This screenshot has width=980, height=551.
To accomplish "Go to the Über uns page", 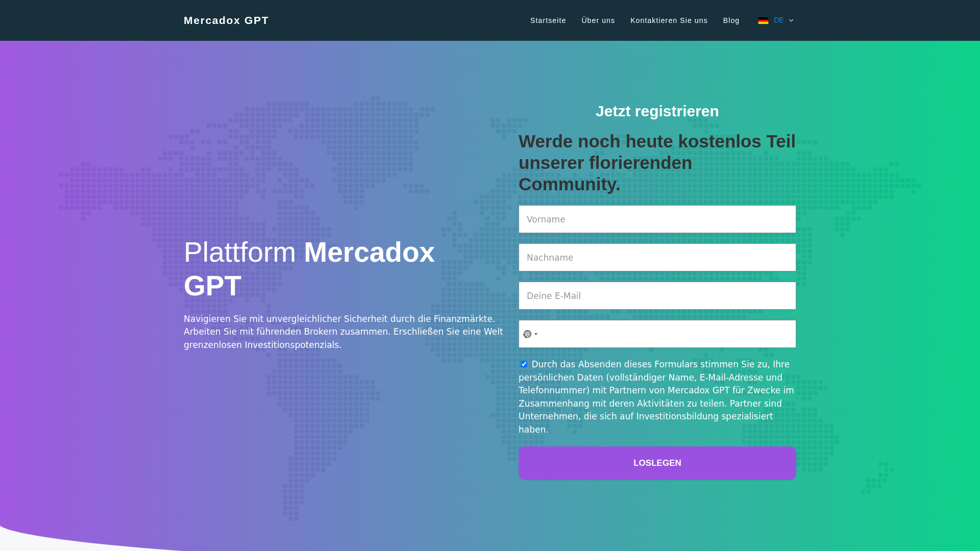I will coord(598,20).
